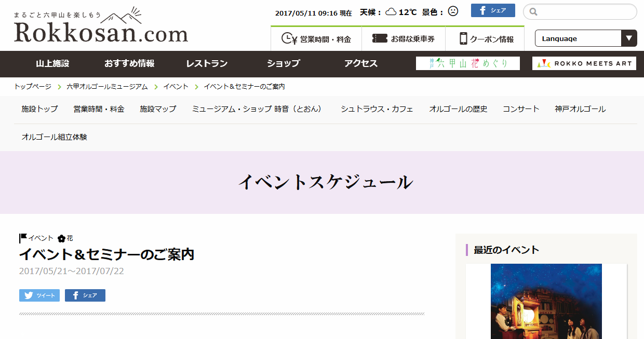644x339 pixels.
Task: Click the flag icon beside イベント tag
Action: click(x=23, y=238)
